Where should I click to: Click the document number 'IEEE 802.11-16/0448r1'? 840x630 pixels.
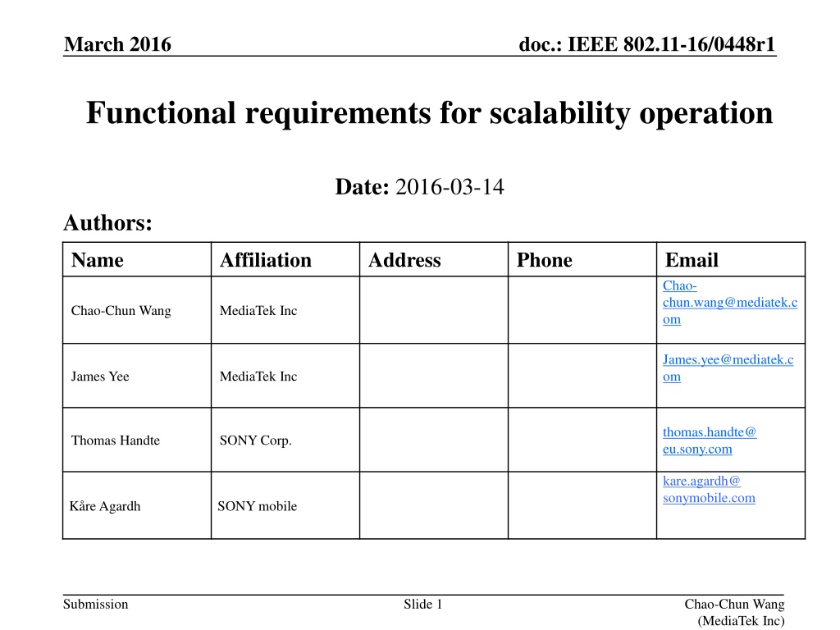(x=671, y=44)
